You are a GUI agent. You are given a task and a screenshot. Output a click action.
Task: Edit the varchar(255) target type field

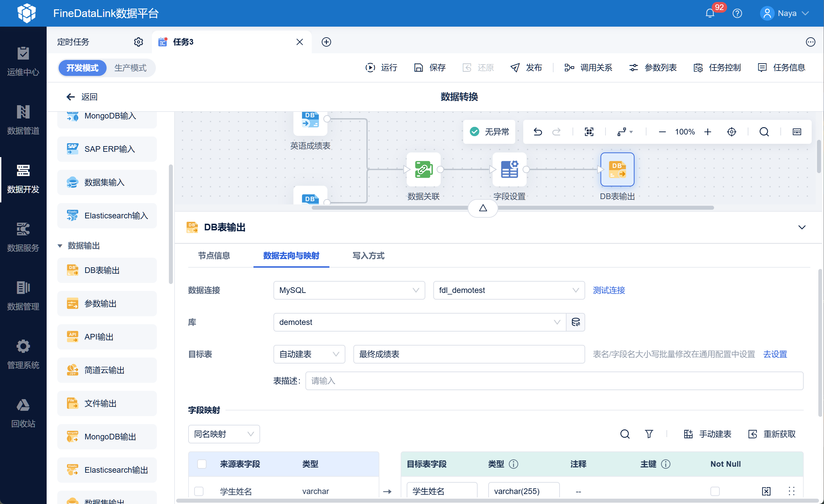coord(523,491)
